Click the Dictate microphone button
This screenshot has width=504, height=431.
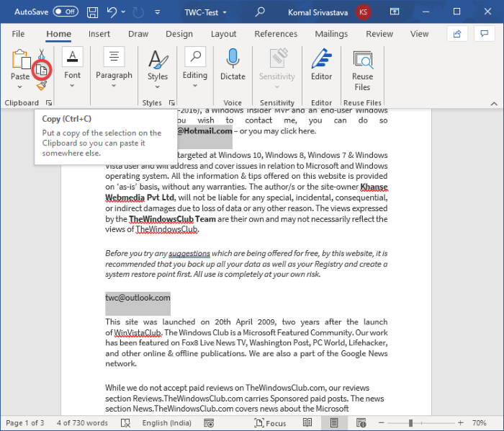pos(233,65)
